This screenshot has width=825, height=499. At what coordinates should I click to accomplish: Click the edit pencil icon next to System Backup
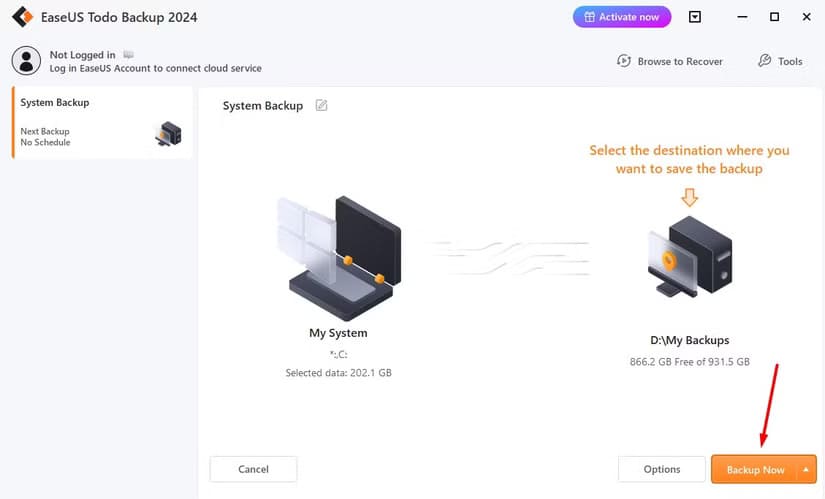click(x=321, y=105)
